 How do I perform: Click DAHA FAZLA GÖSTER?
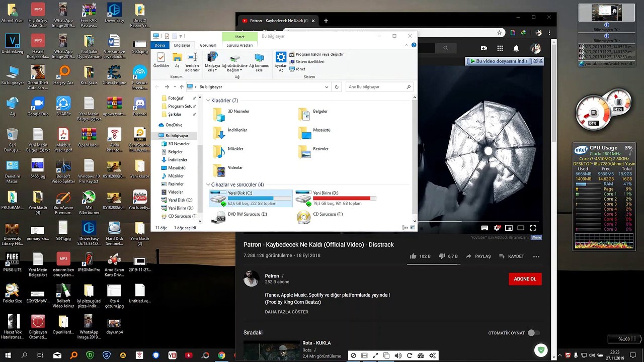point(287,312)
